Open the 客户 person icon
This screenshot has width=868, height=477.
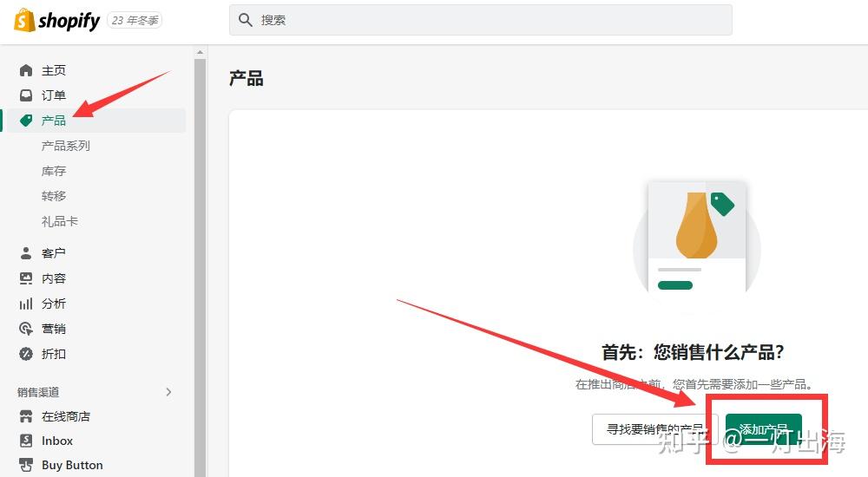click(26, 253)
